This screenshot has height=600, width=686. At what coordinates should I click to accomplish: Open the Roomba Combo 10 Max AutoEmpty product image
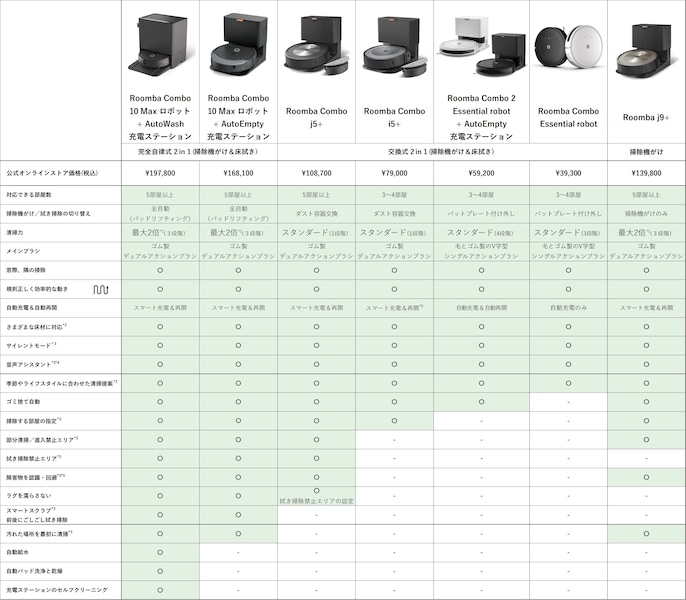coord(238,44)
